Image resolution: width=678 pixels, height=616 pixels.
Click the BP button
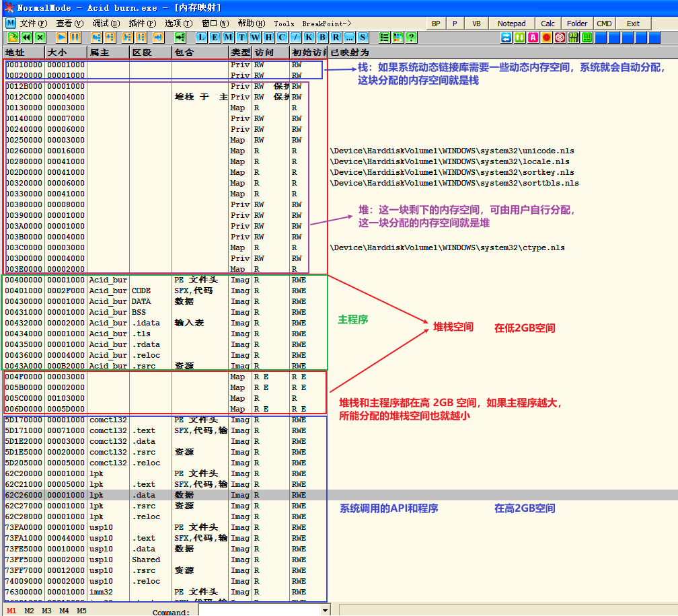coord(436,24)
